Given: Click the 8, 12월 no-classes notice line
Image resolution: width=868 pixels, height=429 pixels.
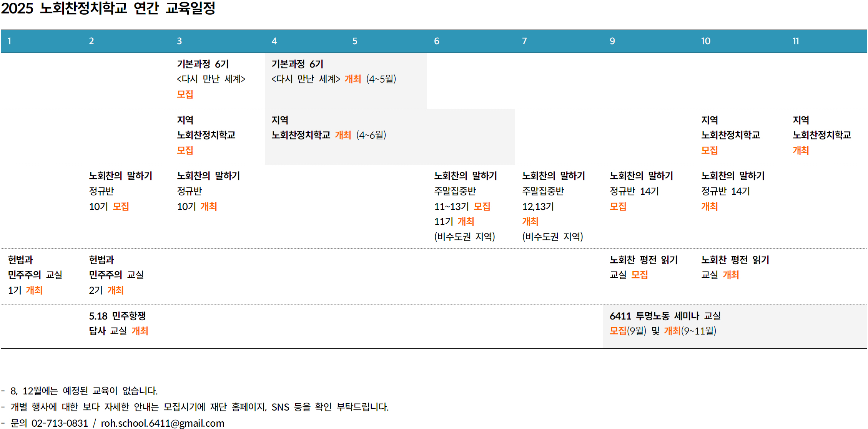Looking at the screenshot, I should pyautogui.click(x=84, y=391).
